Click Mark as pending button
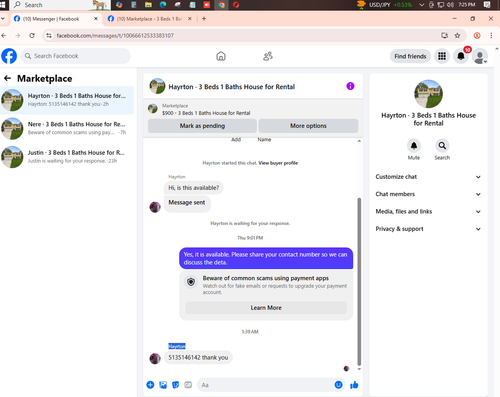This screenshot has height=397, width=500. pyautogui.click(x=202, y=126)
